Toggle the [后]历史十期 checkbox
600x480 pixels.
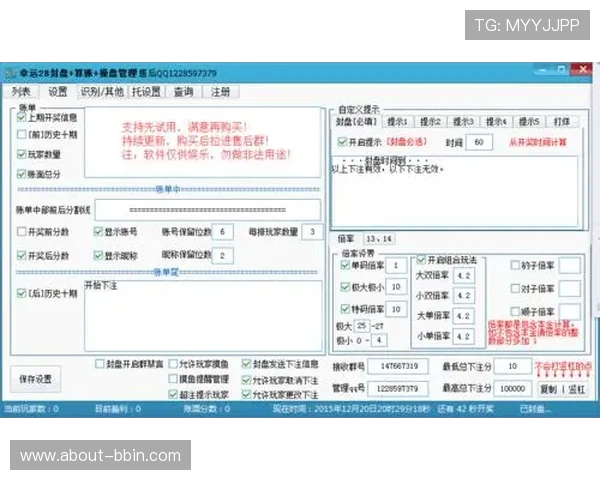(x=21, y=294)
